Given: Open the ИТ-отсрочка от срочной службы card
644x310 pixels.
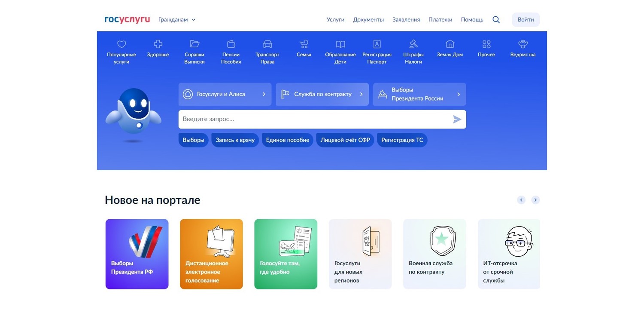Looking at the screenshot, I should coord(509,254).
